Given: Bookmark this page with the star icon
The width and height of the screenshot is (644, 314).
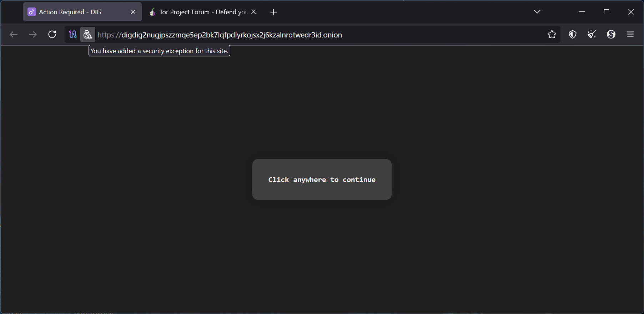Looking at the screenshot, I should coord(552,34).
